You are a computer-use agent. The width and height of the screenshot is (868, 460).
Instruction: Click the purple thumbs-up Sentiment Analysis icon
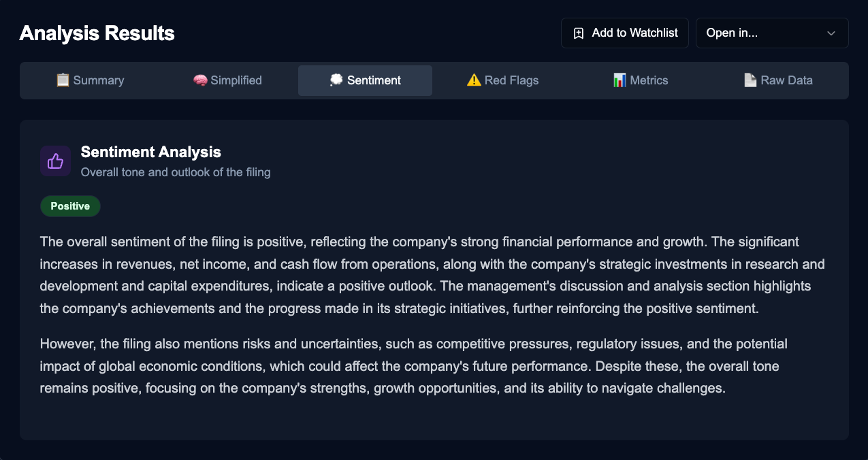(x=55, y=161)
